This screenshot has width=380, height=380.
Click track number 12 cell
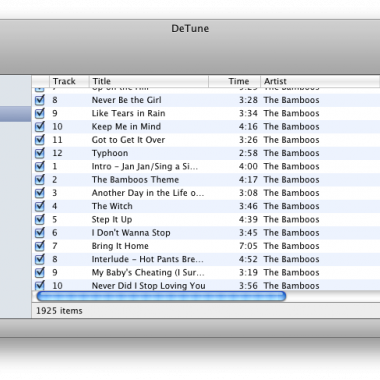(x=57, y=153)
